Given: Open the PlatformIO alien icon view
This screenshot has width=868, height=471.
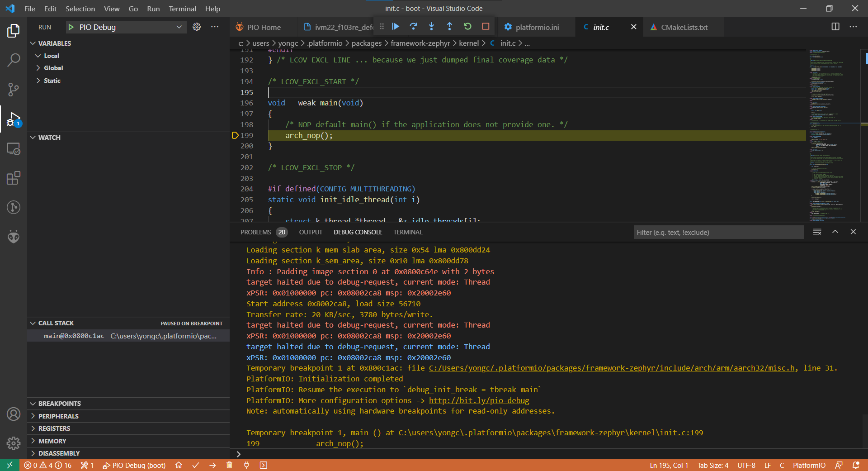Looking at the screenshot, I should click(14, 237).
